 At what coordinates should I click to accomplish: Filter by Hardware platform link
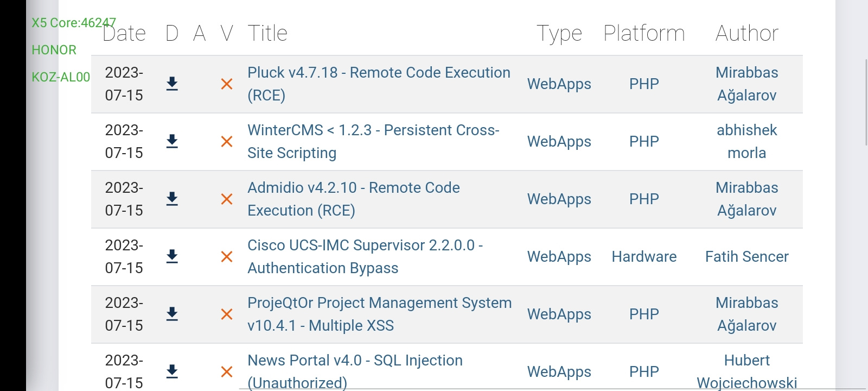[x=644, y=256]
